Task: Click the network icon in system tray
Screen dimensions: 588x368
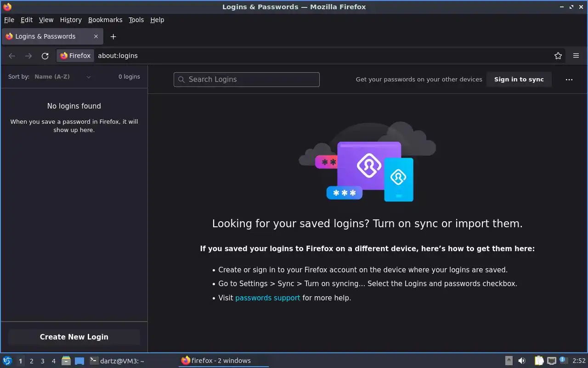Action: pyautogui.click(x=552, y=361)
